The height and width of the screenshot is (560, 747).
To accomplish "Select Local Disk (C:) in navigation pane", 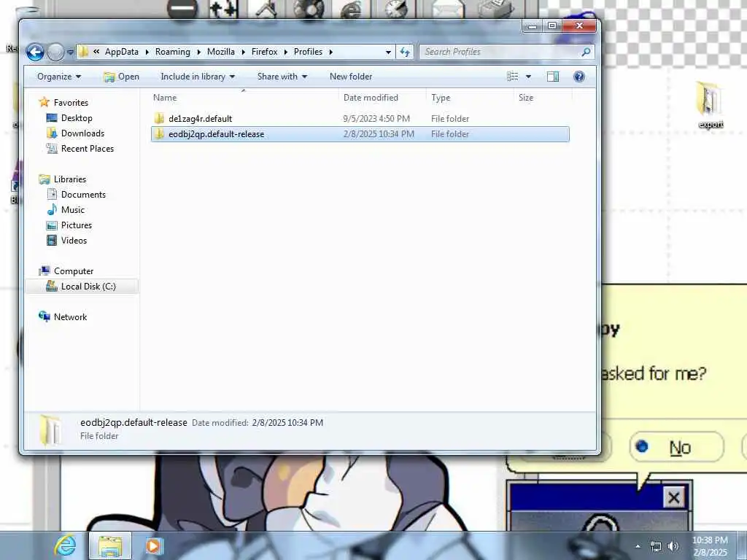I will [x=82, y=286].
